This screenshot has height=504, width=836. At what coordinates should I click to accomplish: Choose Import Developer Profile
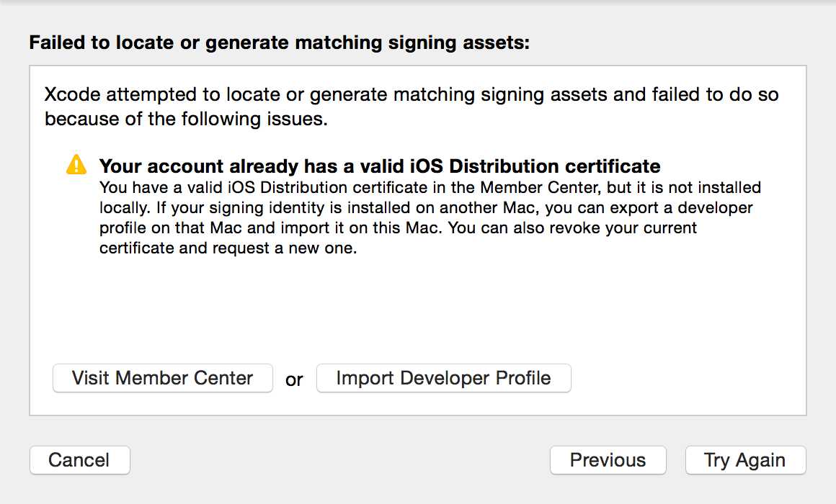tap(444, 378)
